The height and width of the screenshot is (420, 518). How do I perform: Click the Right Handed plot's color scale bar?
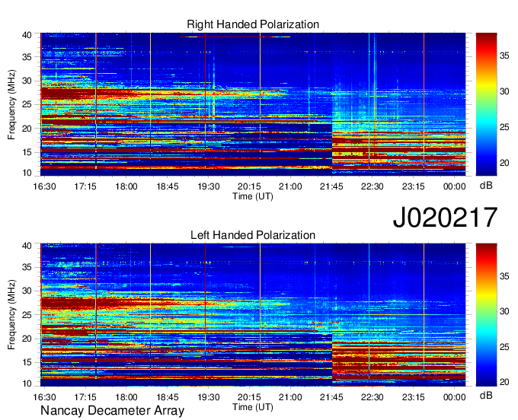(x=486, y=104)
